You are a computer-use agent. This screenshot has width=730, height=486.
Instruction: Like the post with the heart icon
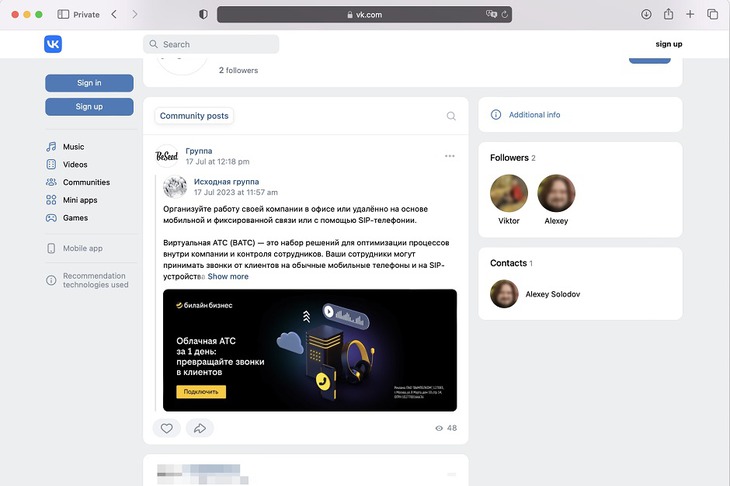167,428
